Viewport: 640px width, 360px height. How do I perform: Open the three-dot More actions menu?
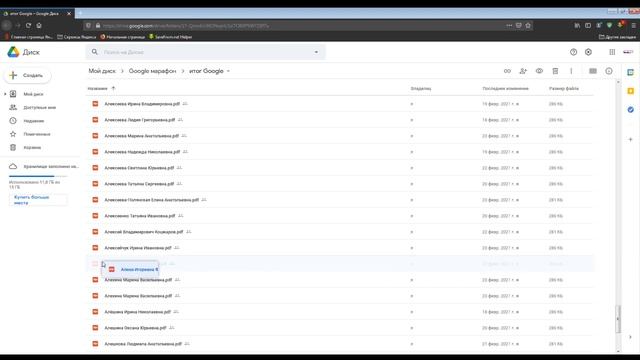571,71
